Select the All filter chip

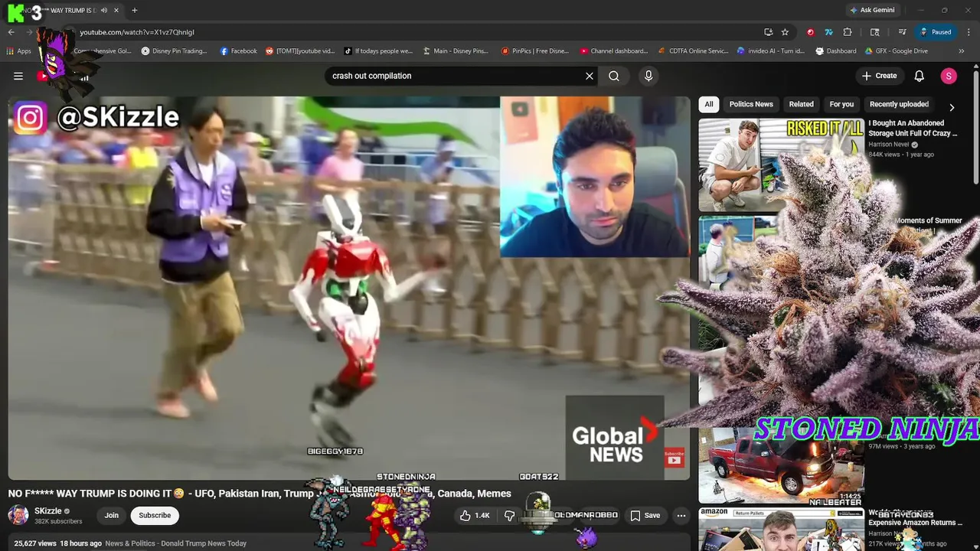[x=709, y=104]
